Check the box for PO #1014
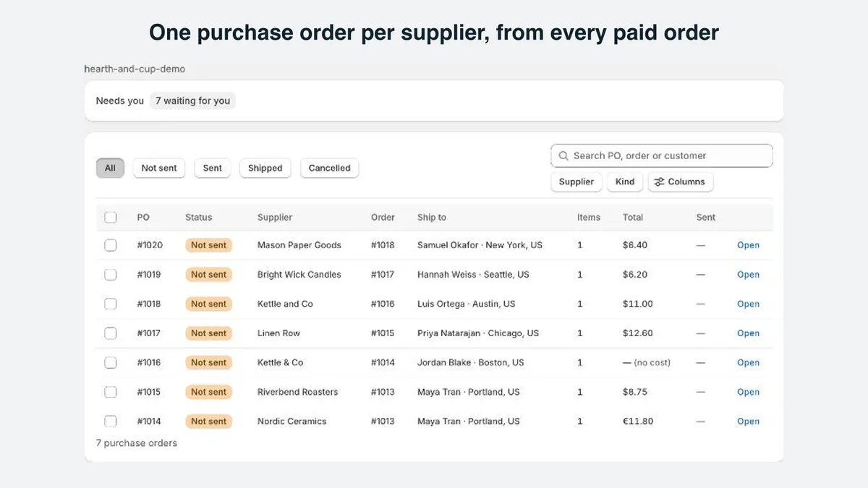The height and width of the screenshot is (488, 868). click(111, 421)
